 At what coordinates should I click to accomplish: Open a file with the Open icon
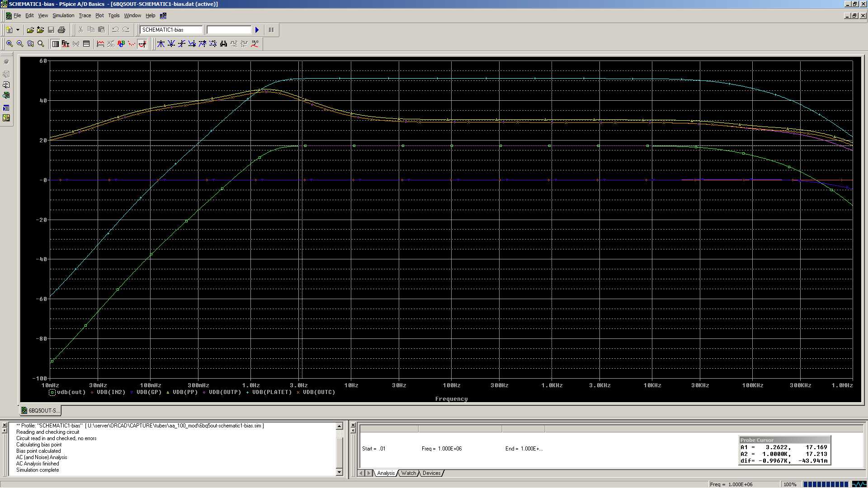(30, 30)
